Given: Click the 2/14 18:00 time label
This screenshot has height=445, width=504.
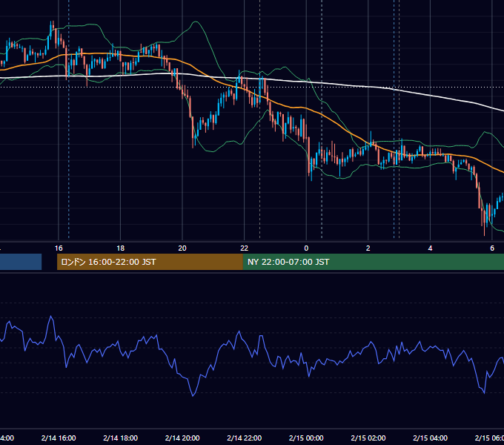Looking at the screenshot, I should [x=121, y=438].
